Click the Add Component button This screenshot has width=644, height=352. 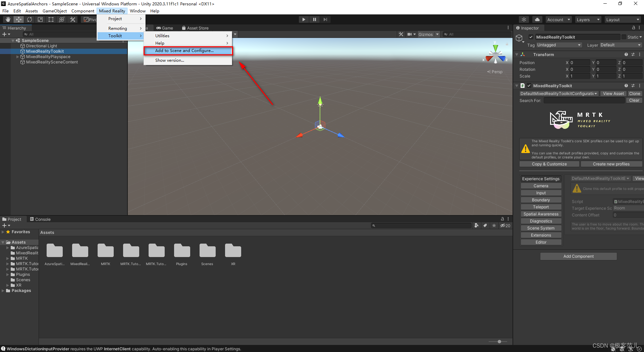(x=578, y=256)
